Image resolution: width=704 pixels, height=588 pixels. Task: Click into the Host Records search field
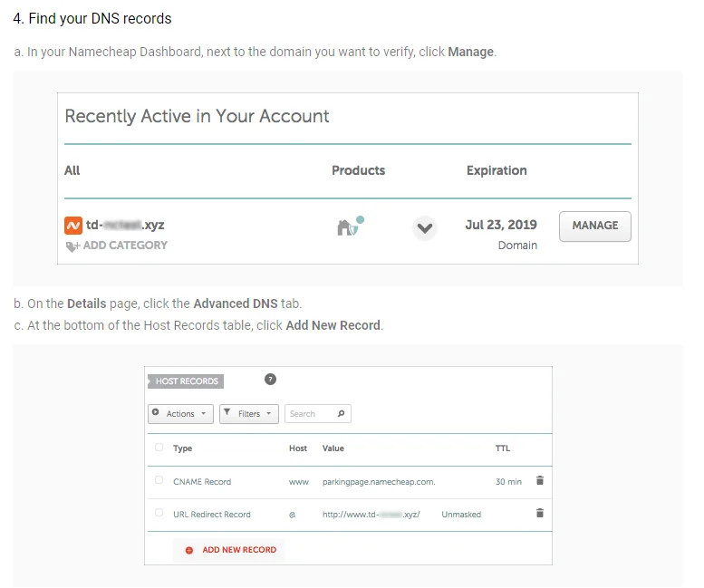[x=310, y=414]
